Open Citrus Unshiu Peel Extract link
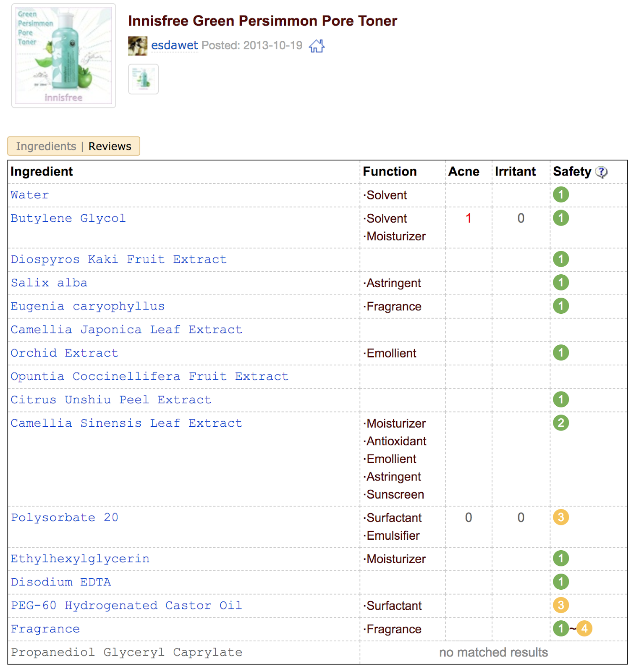 click(x=111, y=400)
